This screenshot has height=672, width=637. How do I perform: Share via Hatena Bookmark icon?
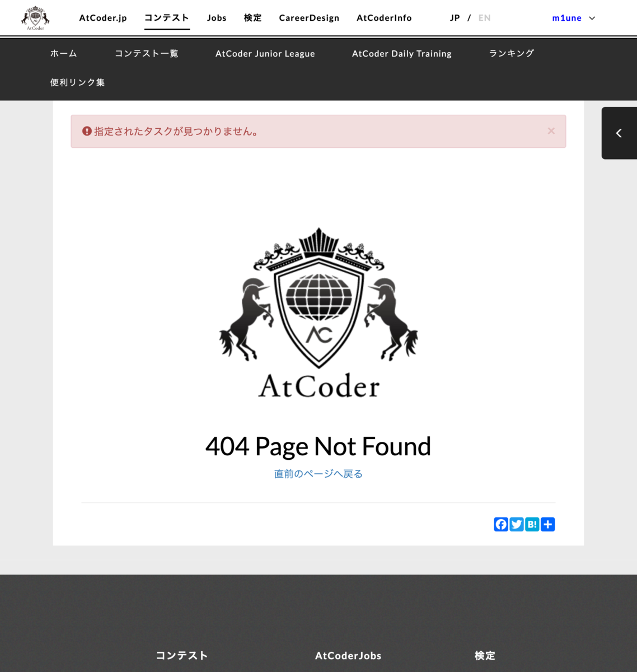click(532, 524)
